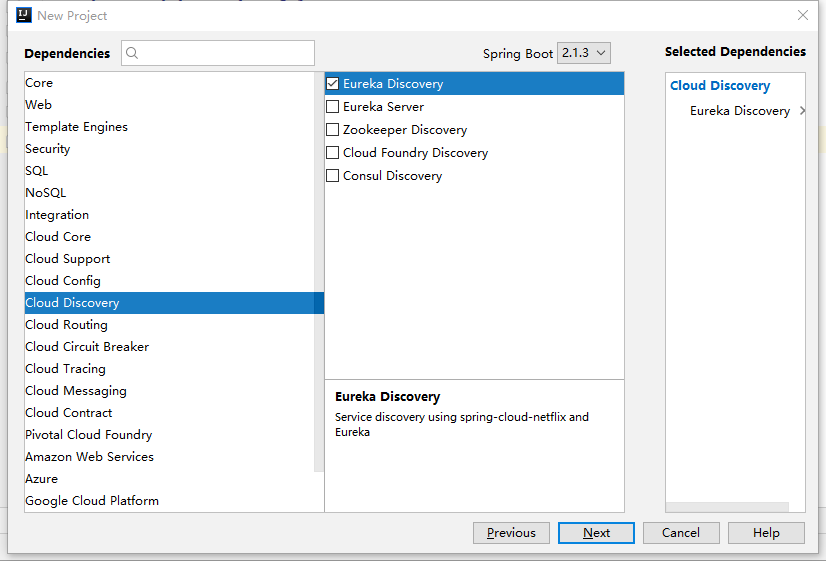The height and width of the screenshot is (561, 826).
Task: Check Cloud Foundry Discovery option
Action: coord(332,153)
